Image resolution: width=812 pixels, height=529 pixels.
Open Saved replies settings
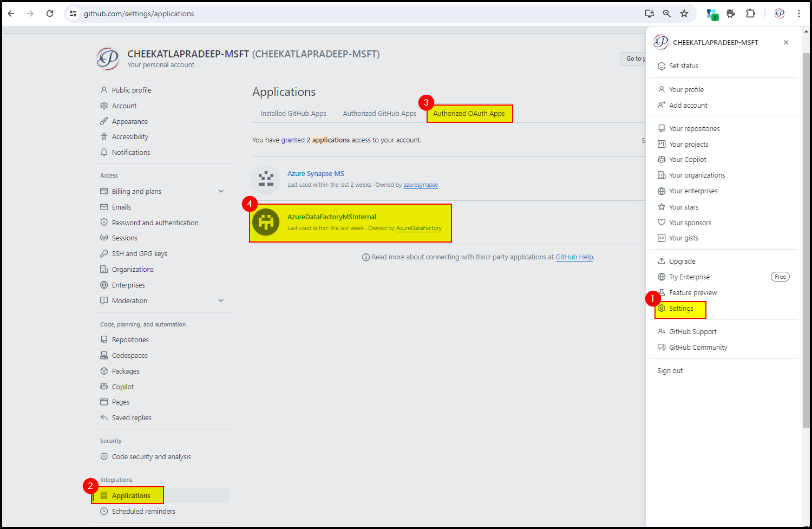click(132, 417)
